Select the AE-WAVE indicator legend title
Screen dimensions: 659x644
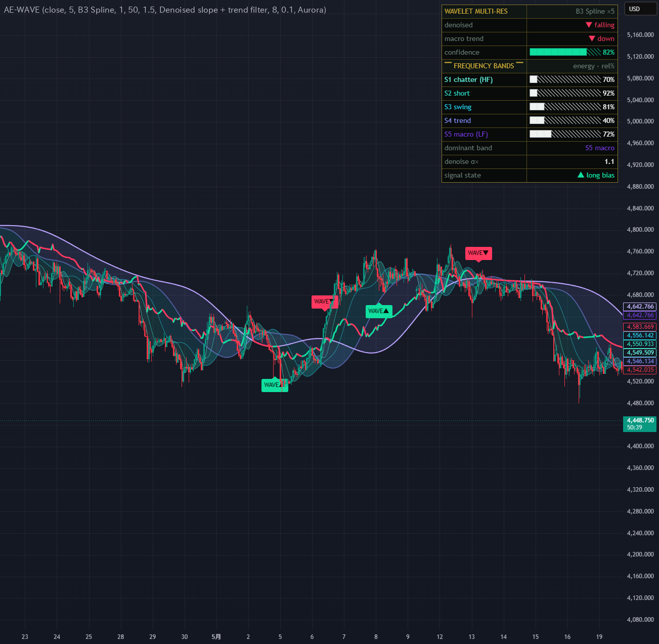165,10
